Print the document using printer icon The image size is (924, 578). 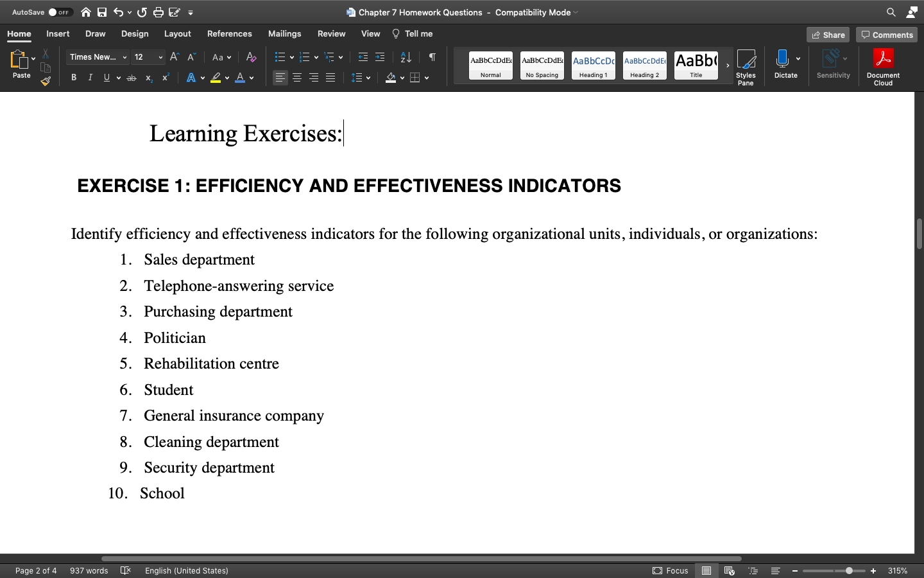(x=158, y=12)
